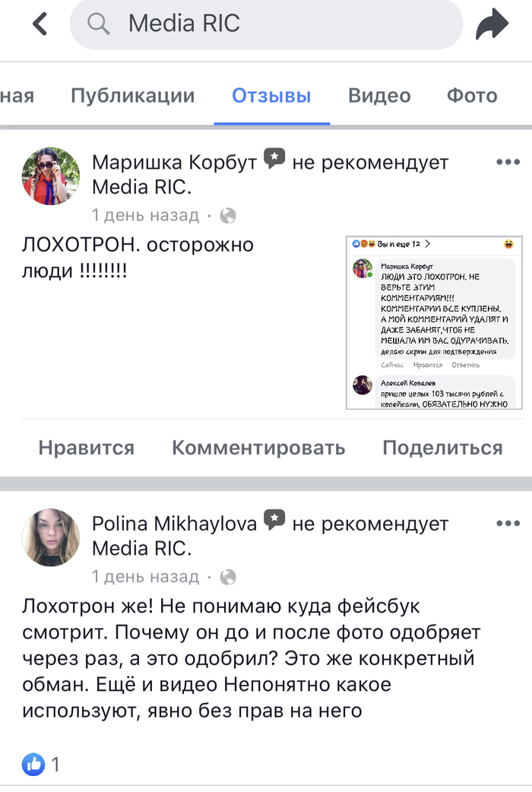Go to the Фото tab

[472, 96]
